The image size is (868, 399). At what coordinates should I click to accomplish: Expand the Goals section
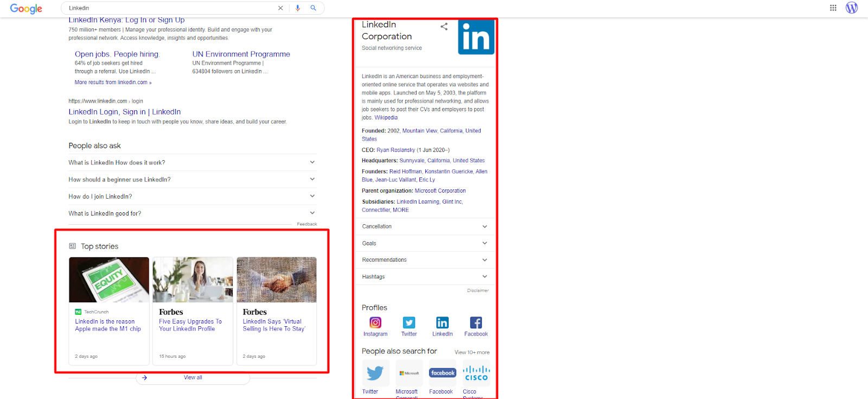(x=425, y=243)
